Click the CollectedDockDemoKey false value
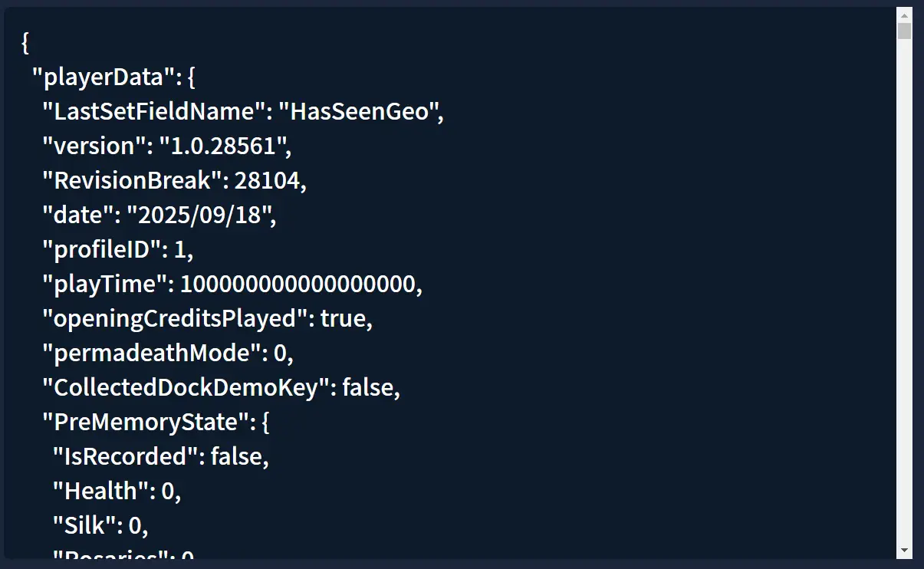This screenshot has height=569, width=924. click(367, 387)
